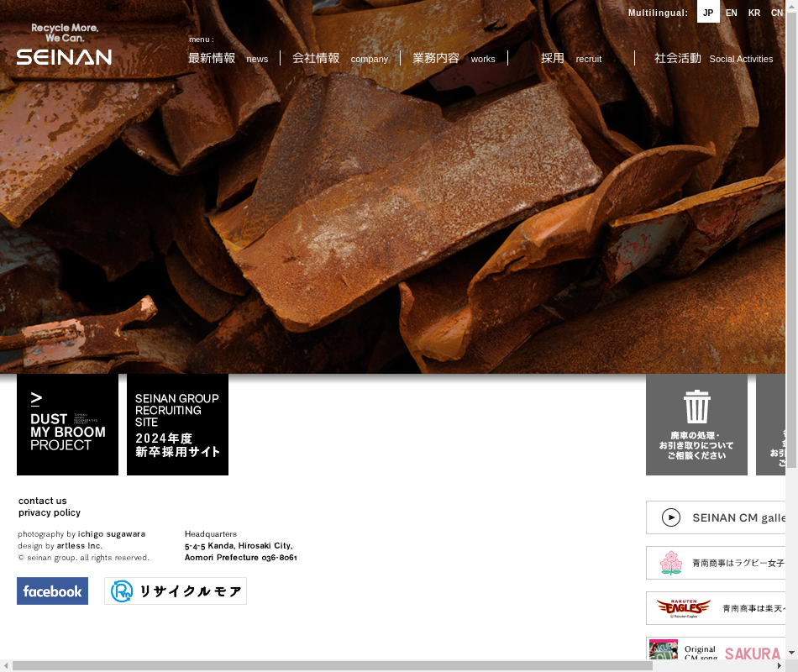This screenshot has width=798, height=672.
Task: Switch language to EN
Action: (732, 13)
